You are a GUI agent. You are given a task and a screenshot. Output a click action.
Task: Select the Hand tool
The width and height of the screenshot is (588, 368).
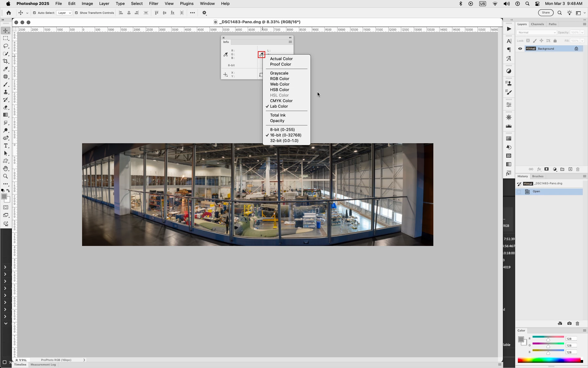click(6, 169)
